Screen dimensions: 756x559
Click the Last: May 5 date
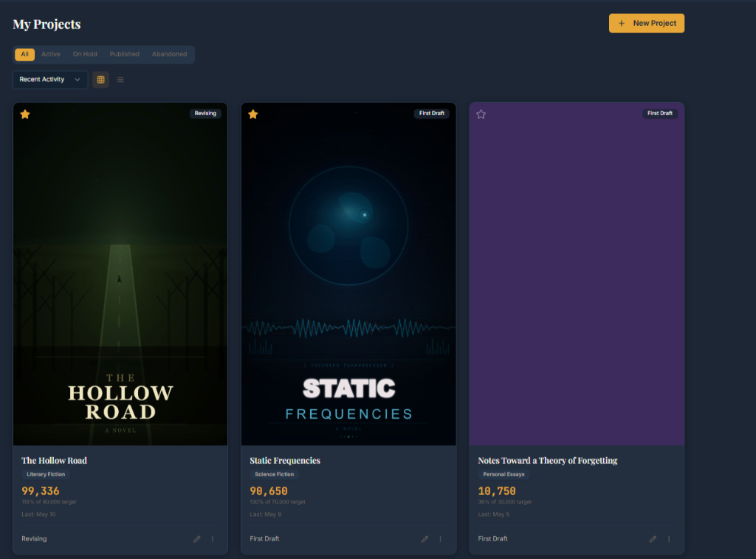493,515
